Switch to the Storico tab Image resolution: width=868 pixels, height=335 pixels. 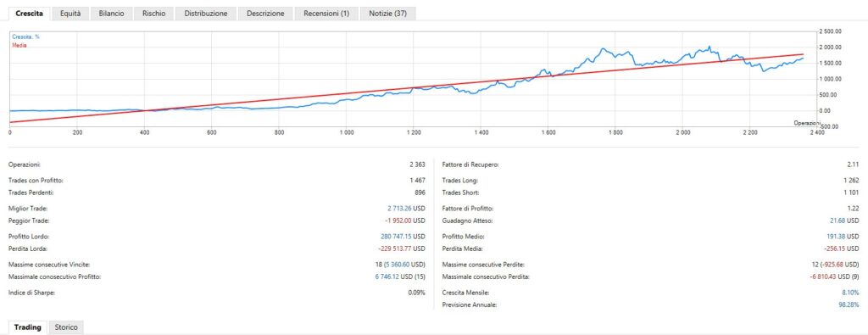pyautogui.click(x=66, y=327)
